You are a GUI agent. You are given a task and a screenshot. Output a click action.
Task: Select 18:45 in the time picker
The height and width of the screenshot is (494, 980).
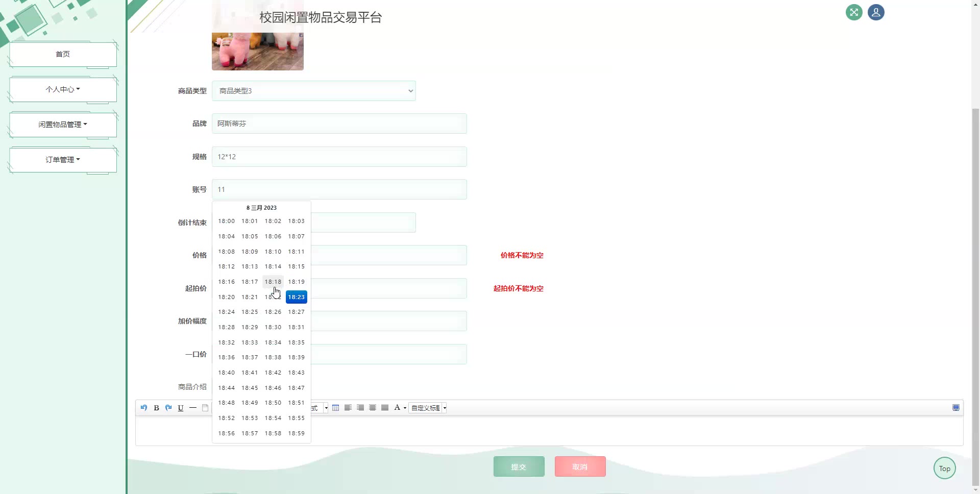tap(250, 388)
